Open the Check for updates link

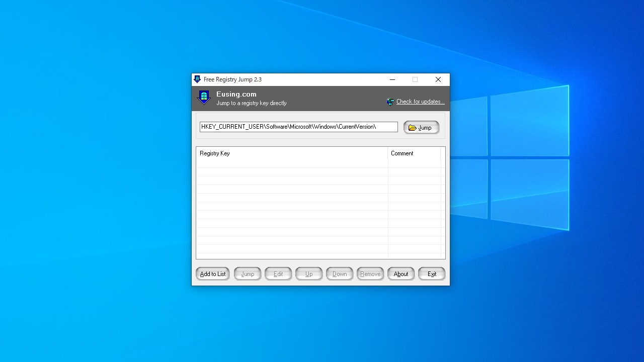tap(421, 102)
